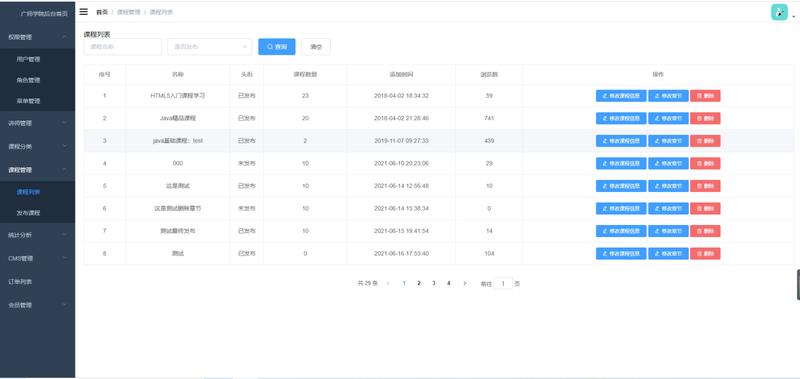Delete java基础课程：test course
This screenshot has height=379, width=800.
coord(705,141)
